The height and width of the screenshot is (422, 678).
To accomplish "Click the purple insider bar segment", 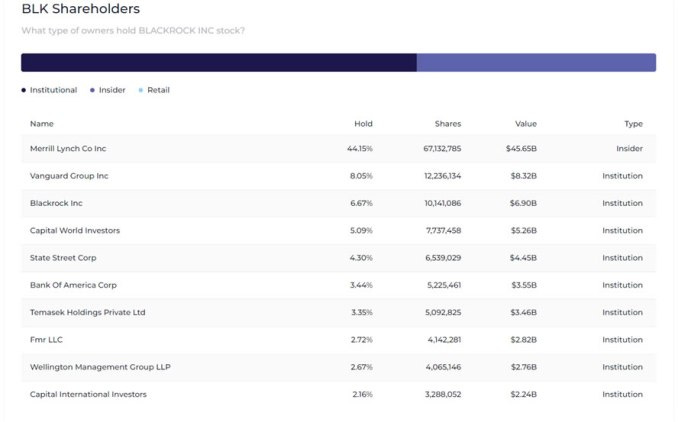I will (536, 62).
